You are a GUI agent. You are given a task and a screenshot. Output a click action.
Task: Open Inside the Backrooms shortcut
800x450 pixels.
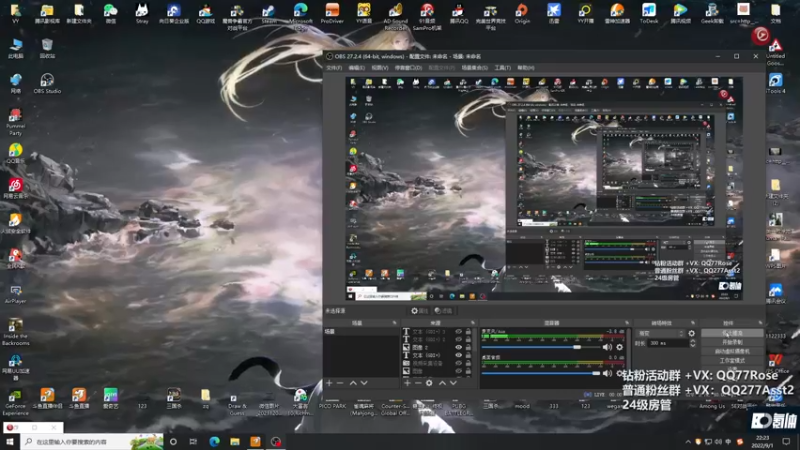[15, 332]
